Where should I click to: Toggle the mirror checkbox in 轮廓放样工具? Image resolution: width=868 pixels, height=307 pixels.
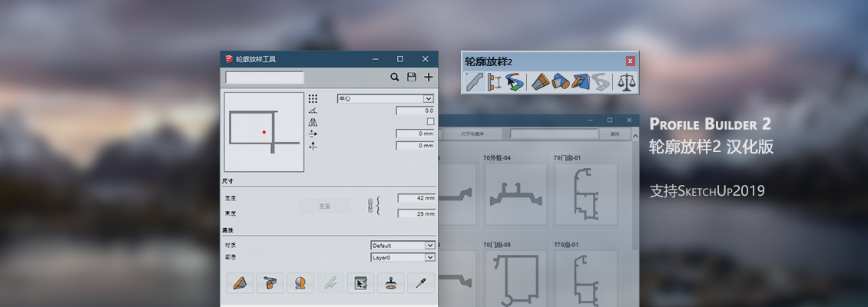click(x=431, y=122)
